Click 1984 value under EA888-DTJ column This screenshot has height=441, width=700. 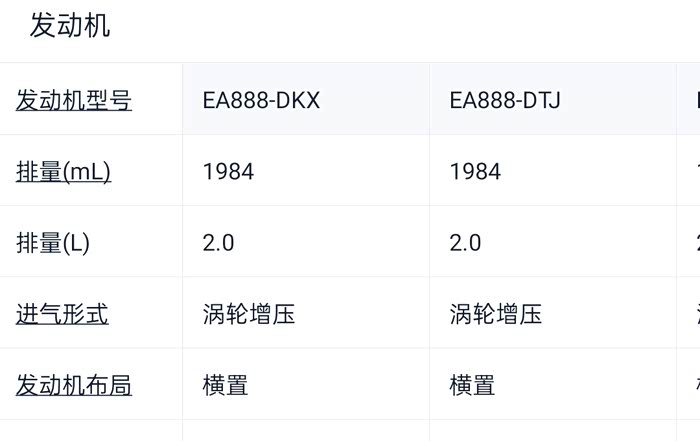point(475,171)
